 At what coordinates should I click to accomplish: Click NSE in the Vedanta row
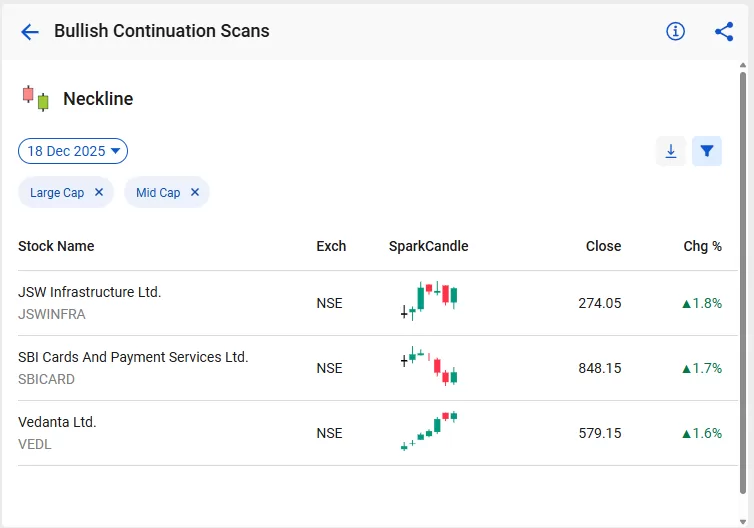[x=329, y=433]
